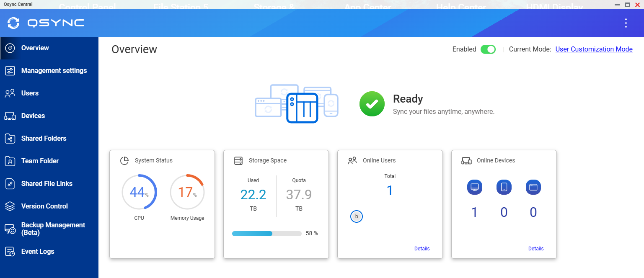Click the System Status pie chart icon
The width and height of the screenshot is (644, 278).
click(124, 161)
